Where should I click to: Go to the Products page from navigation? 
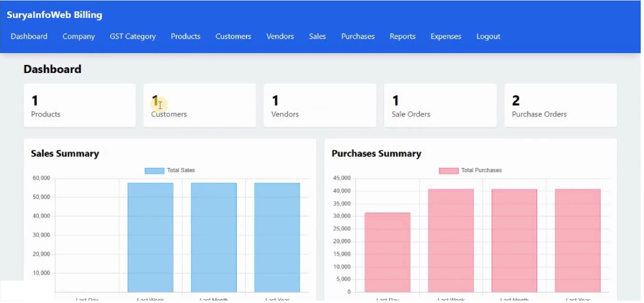(186, 36)
